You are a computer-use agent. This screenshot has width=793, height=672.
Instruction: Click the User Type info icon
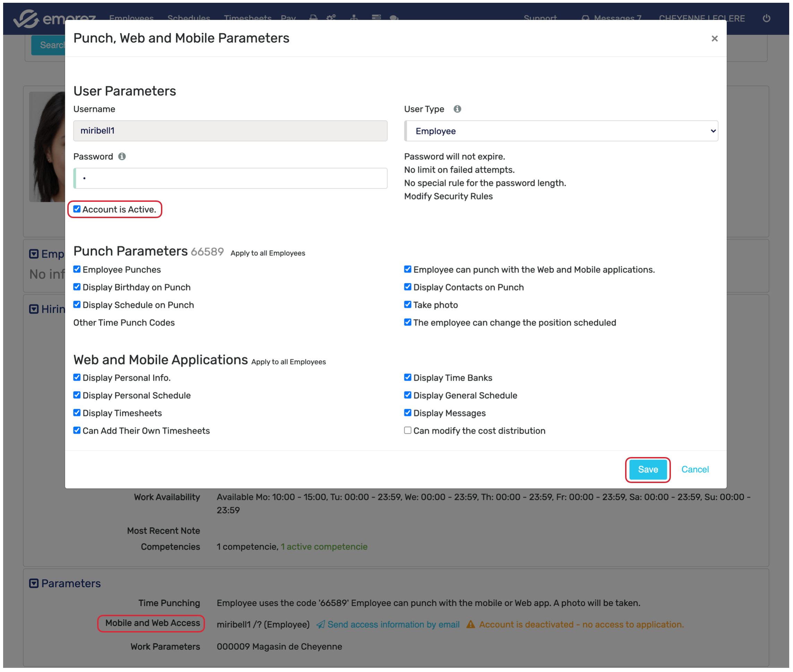(x=457, y=109)
